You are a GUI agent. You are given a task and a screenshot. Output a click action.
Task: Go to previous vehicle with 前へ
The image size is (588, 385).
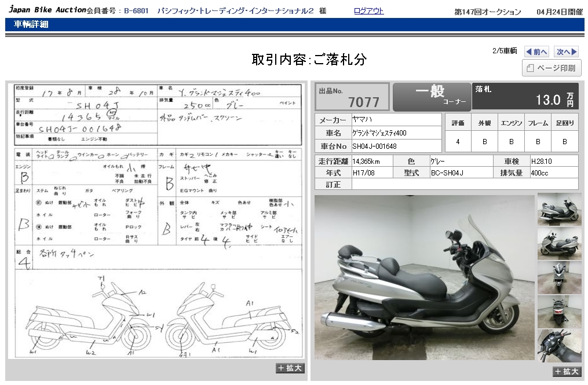pos(536,52)
